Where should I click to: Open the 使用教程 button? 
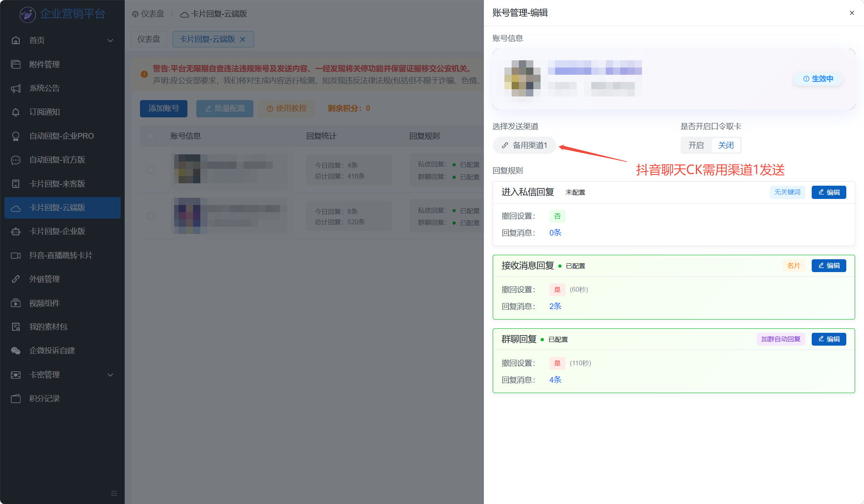coord(286,109)
